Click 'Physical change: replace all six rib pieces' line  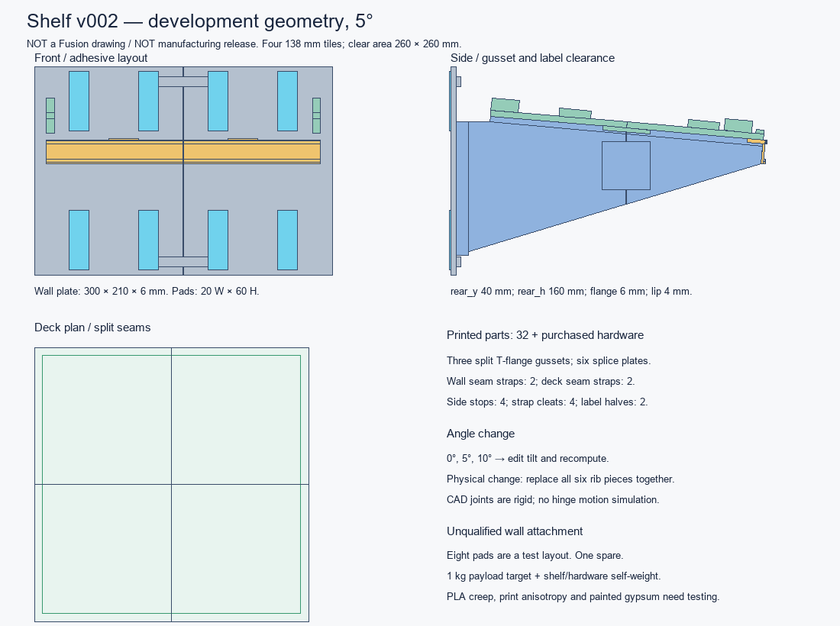(x=561, y=479)
